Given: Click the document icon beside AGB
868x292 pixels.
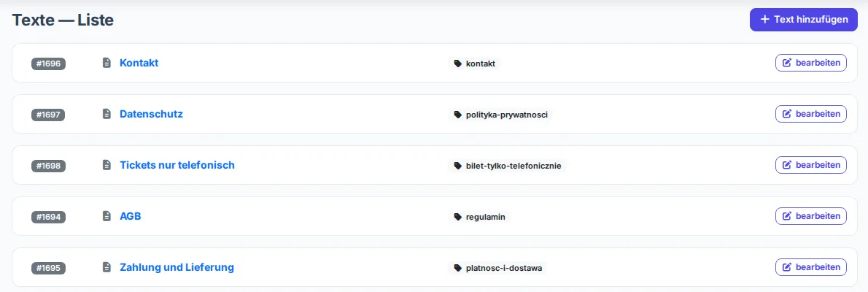Looking at the screenshot, I should coord(106,216).
